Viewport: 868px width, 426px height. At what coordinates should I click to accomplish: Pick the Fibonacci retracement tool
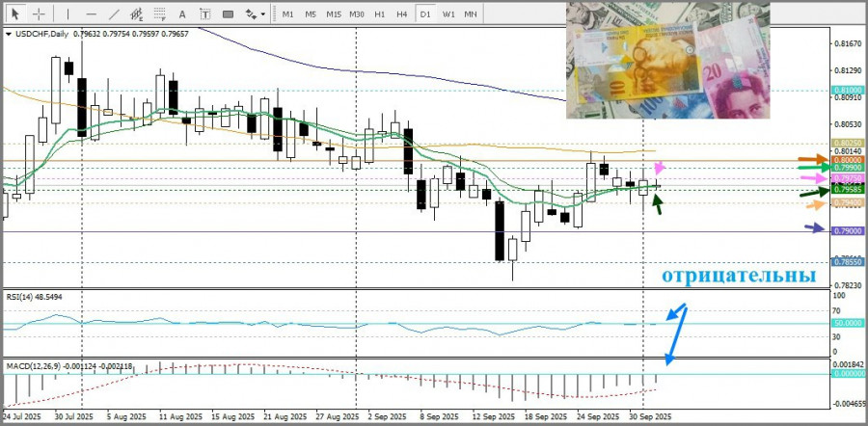(159, 13)
